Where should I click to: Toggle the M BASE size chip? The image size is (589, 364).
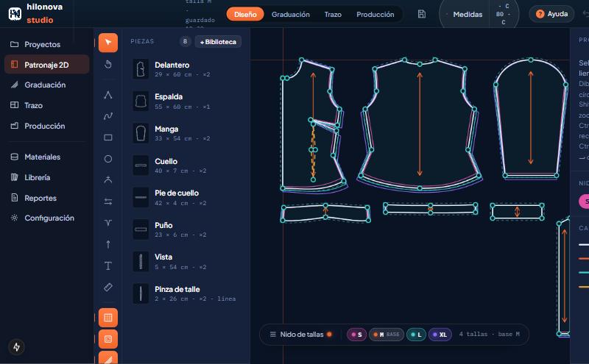(387, 335)
